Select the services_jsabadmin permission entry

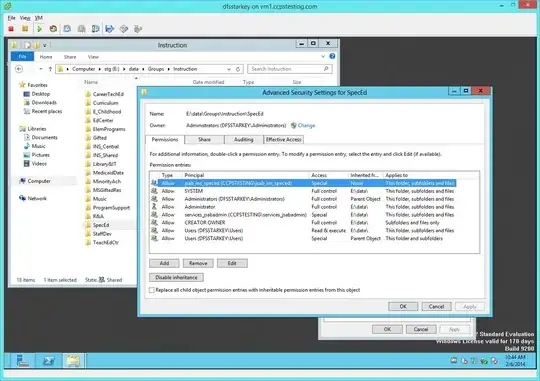303,215
